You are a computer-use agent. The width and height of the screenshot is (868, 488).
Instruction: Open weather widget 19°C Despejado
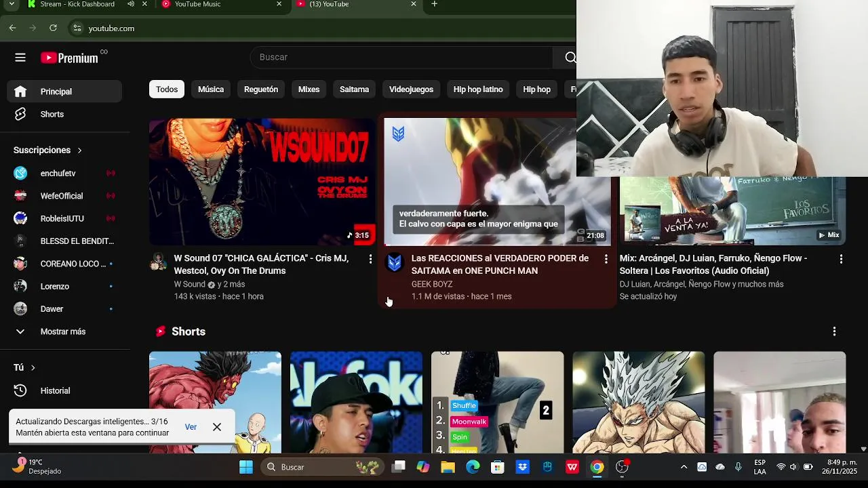pos(37,466)
